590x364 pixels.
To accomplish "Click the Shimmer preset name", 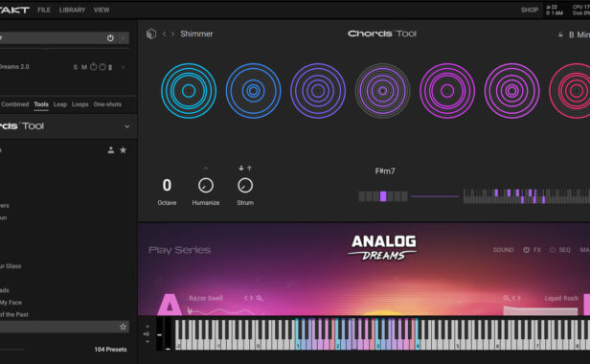I will [196, 34].
